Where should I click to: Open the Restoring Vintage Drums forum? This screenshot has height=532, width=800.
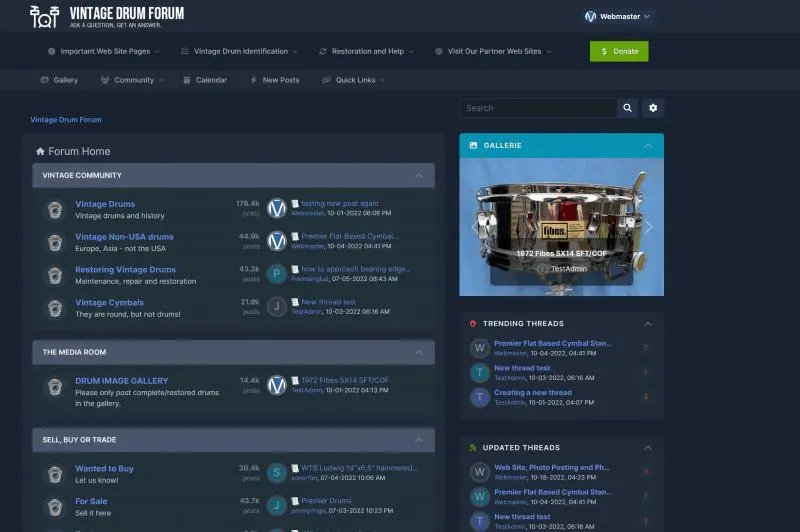[126, 270]
